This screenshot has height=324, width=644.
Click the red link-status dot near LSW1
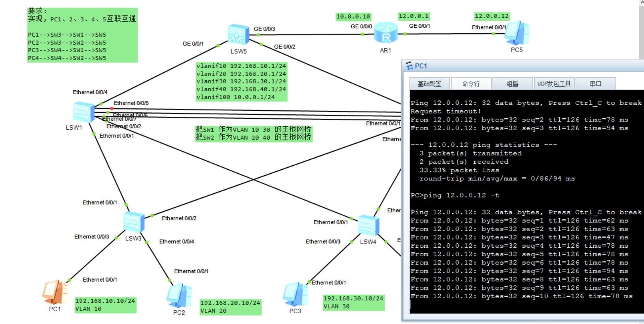(112, 108)
